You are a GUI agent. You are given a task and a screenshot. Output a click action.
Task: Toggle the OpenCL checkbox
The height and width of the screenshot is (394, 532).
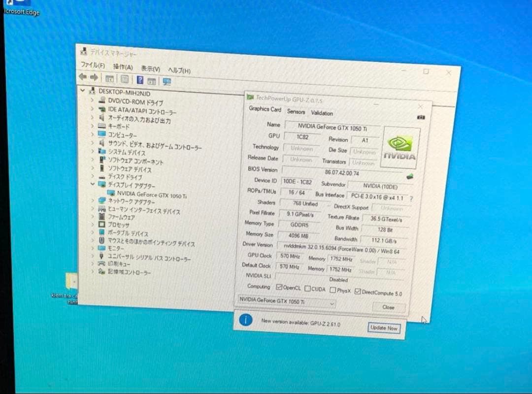coord(279,288)
